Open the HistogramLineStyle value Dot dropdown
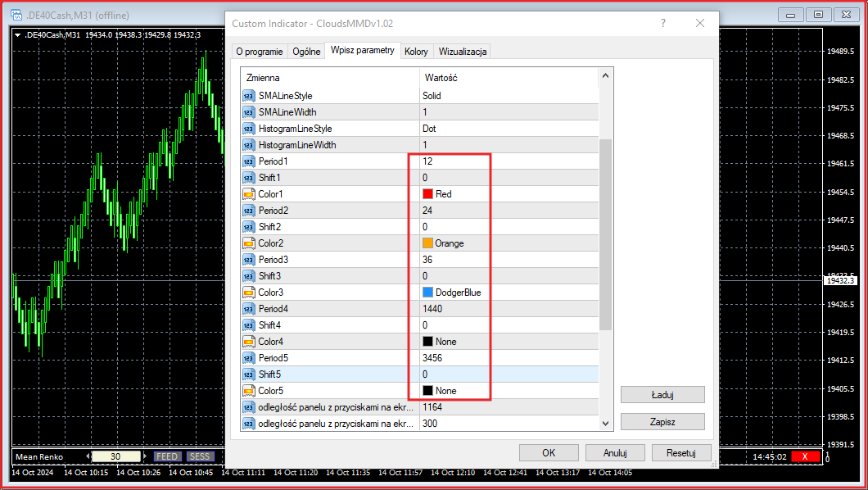 tap(508, 129)
